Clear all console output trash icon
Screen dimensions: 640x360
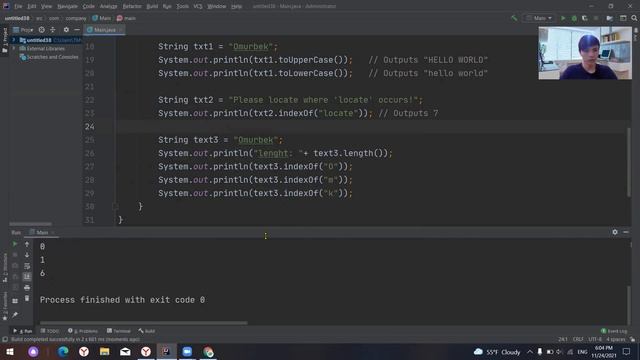27,298
